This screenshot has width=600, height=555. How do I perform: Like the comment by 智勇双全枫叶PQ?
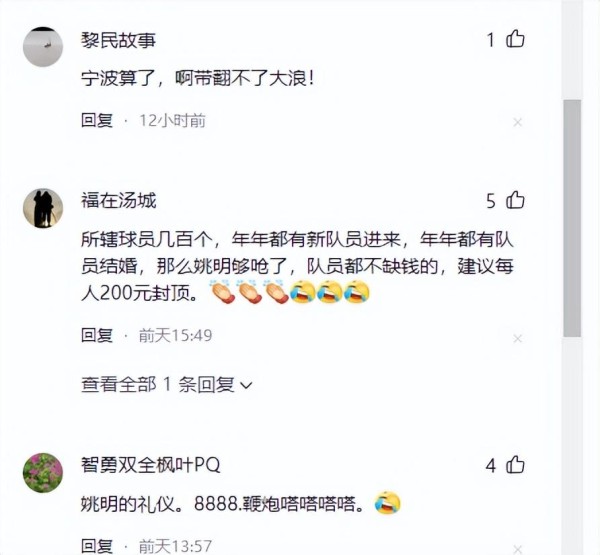pyautogui.click(x=515, y=465)
